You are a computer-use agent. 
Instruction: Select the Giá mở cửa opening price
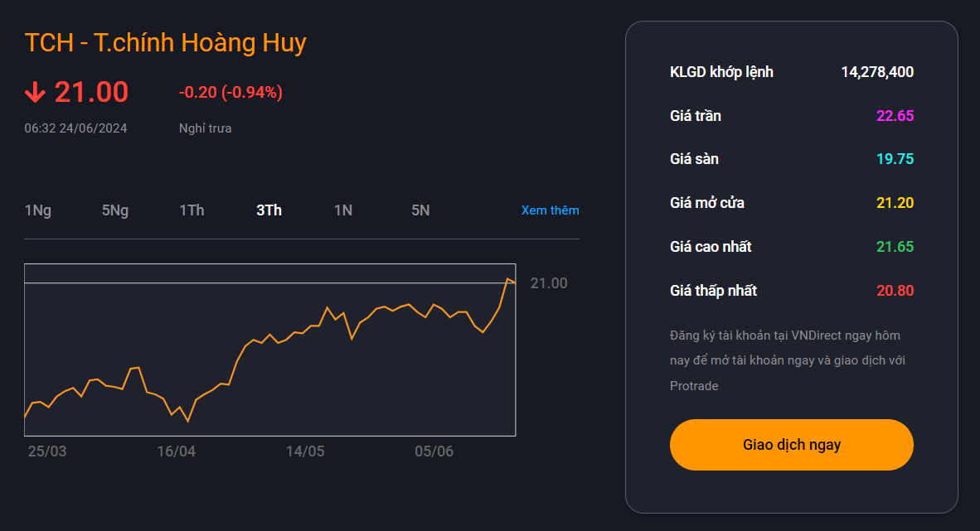click(x=895, y=202)
